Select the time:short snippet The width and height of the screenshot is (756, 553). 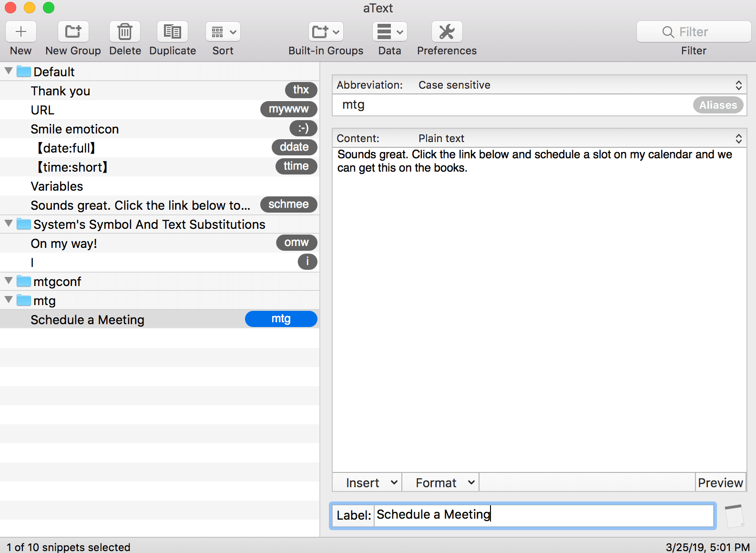pos(160,167)
